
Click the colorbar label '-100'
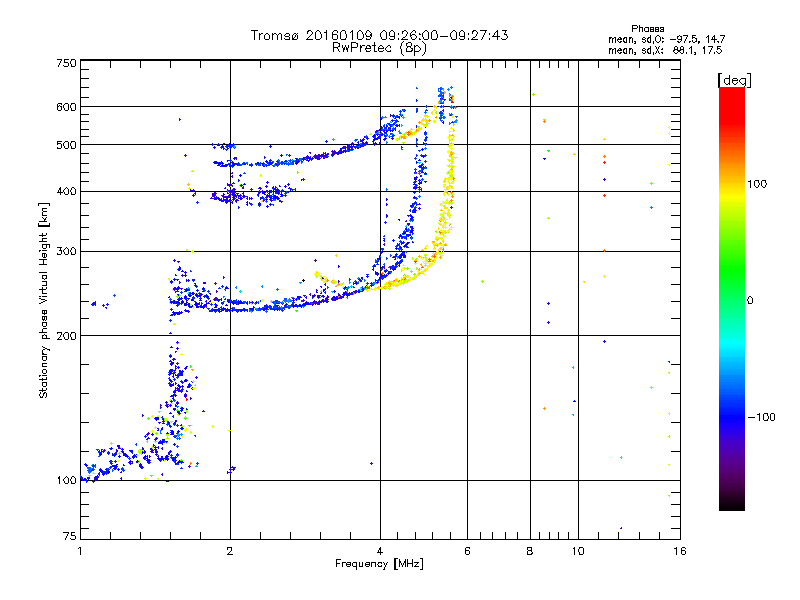coord(761,417)
